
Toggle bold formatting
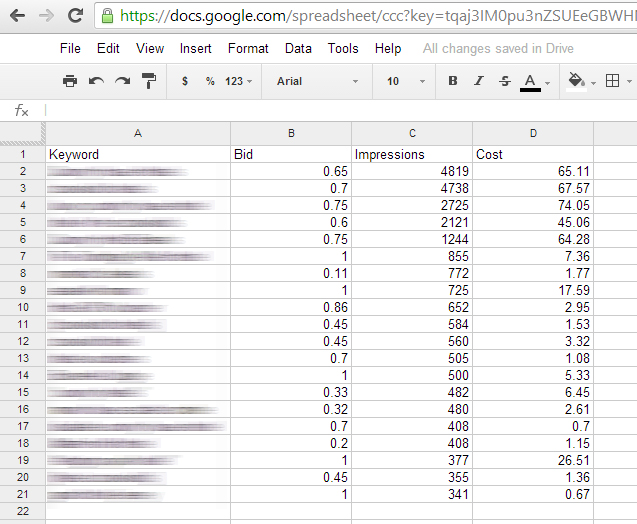pyautogui.click(x=453, y=81)
